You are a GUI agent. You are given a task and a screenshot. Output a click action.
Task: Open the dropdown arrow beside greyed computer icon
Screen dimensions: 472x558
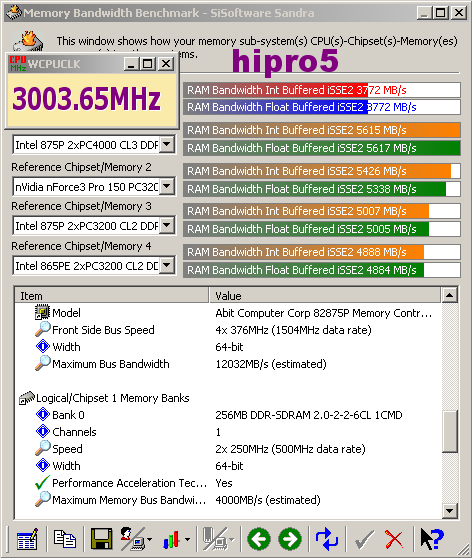pyautogui.click(x=232, y=540)
